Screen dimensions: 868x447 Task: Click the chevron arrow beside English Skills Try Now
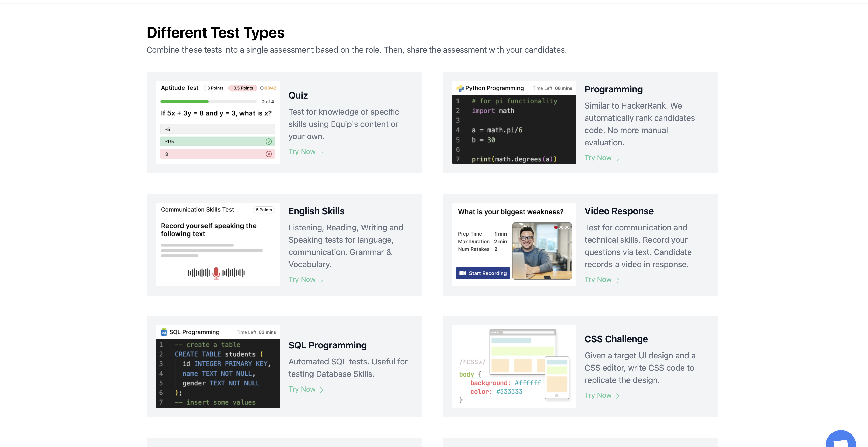pos(321,280)
